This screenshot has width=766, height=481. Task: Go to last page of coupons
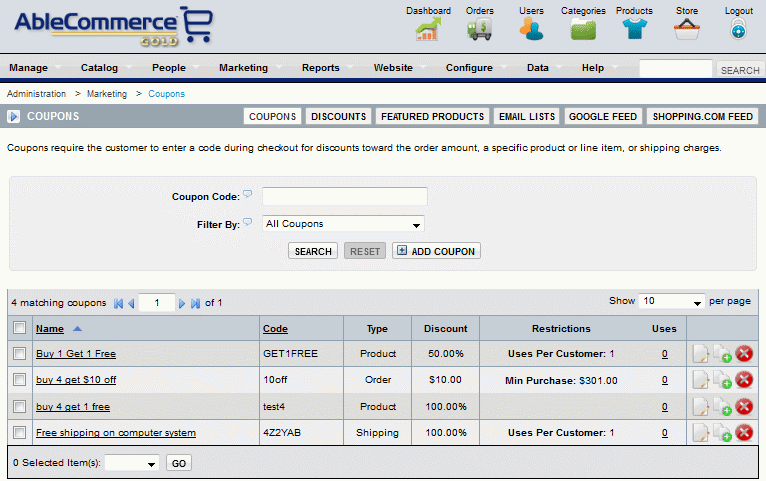pyautogui.click(x=195, y=303)
